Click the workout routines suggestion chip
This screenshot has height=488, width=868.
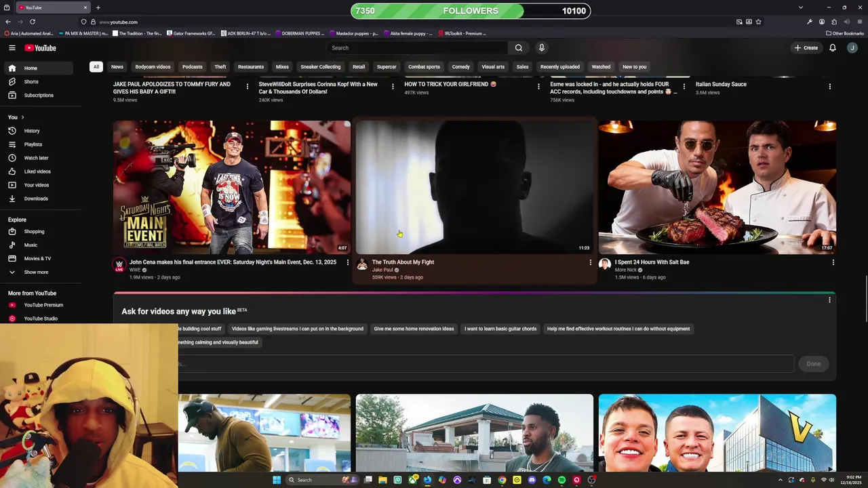[618, 329]
